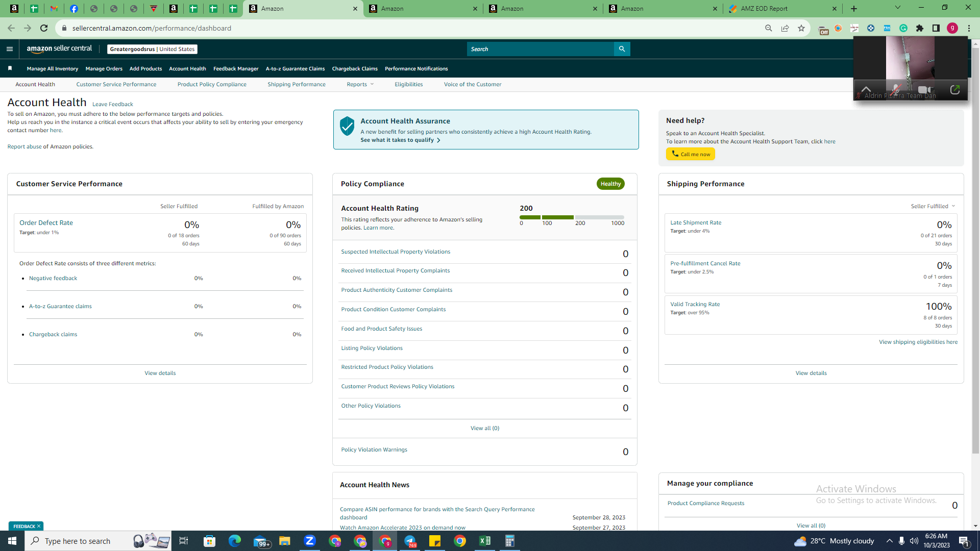Viewport: 980px width, 551px height.
Task: Open Sticky Notes from the taskbar
Action: [x=435, y=541]
